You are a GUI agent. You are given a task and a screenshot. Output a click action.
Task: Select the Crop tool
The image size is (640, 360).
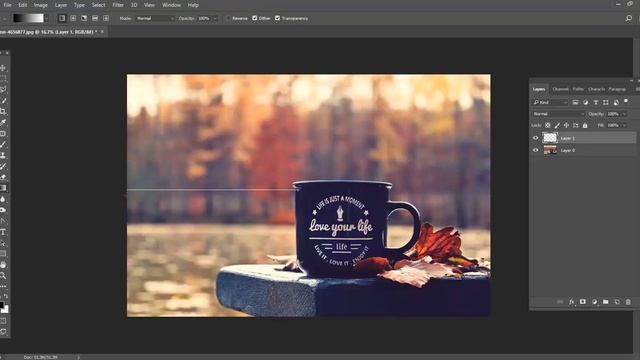click(x=3, y=111)
